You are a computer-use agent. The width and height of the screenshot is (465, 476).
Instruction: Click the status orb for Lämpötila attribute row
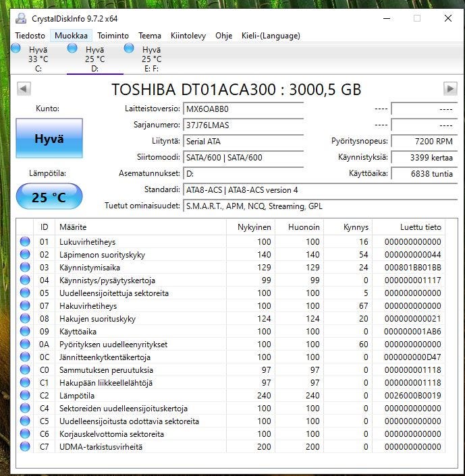pyautogui.click(x=25, y=396)
